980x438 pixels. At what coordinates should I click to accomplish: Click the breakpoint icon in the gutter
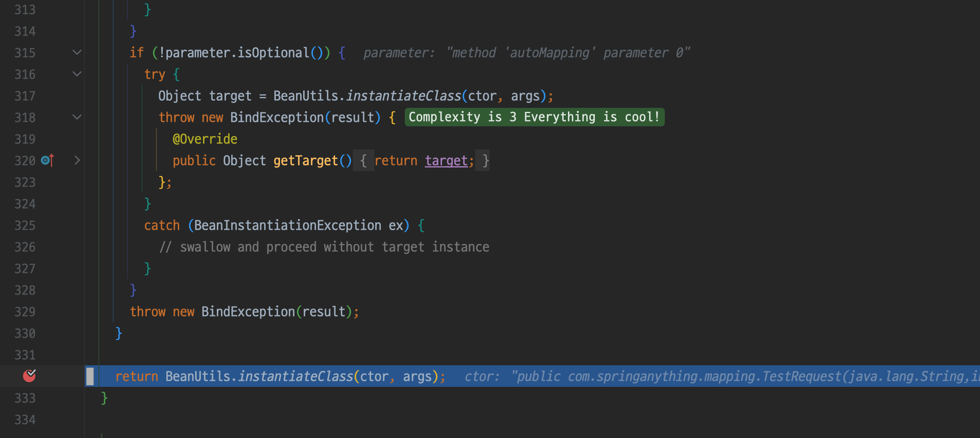coord(29,376)
